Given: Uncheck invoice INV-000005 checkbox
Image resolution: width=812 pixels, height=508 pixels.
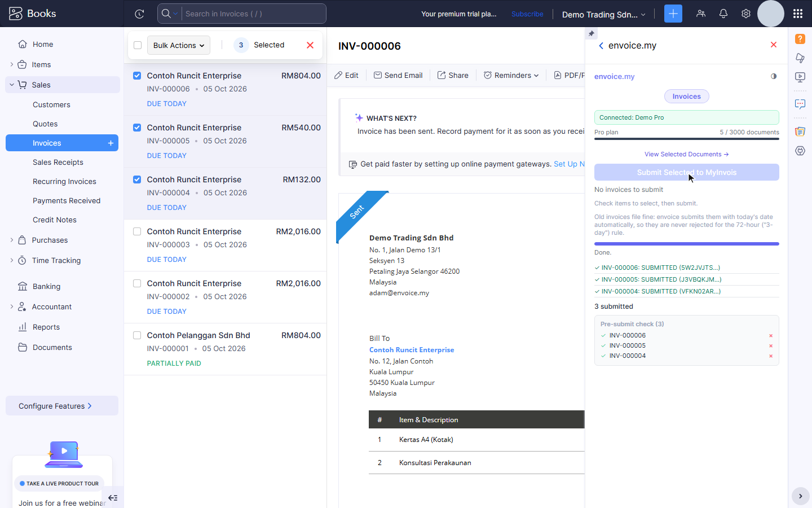Looking at the screenshot, I should click(x=137, y=128).
